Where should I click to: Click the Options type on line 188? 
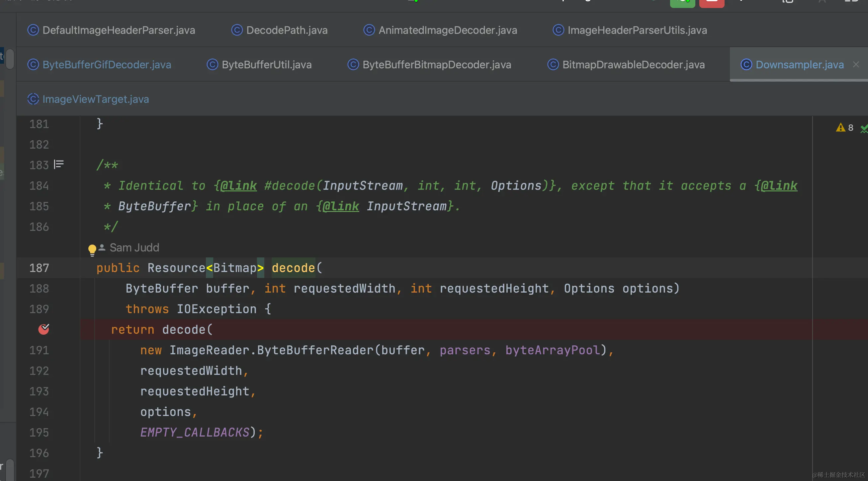click(589, 289)
